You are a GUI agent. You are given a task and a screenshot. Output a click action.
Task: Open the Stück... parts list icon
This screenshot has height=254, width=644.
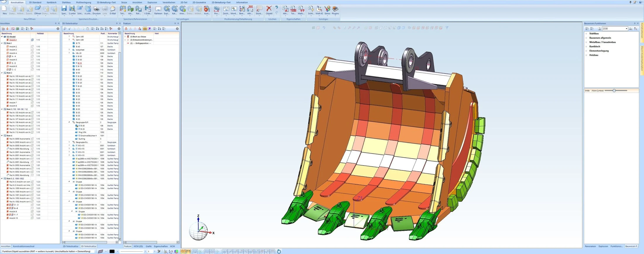coord(259,10)
